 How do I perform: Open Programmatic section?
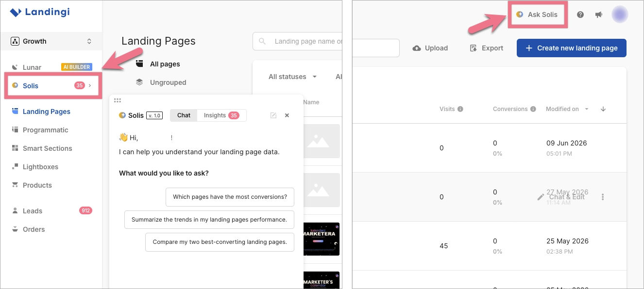[46, 130]
